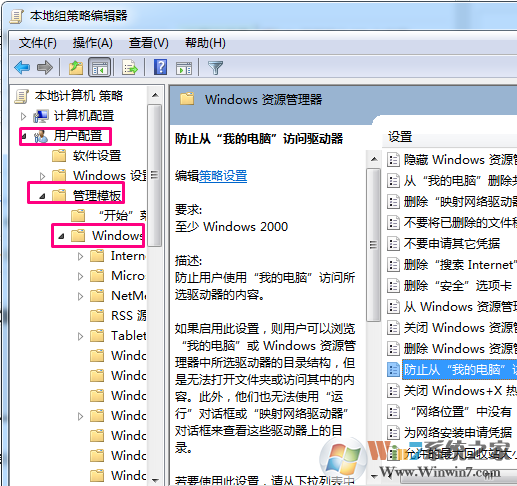Viewport: 517px width, 486px height.
Task: Click the 策略设置 edit link
Action: pyautogui.click(x=223, y=176)
